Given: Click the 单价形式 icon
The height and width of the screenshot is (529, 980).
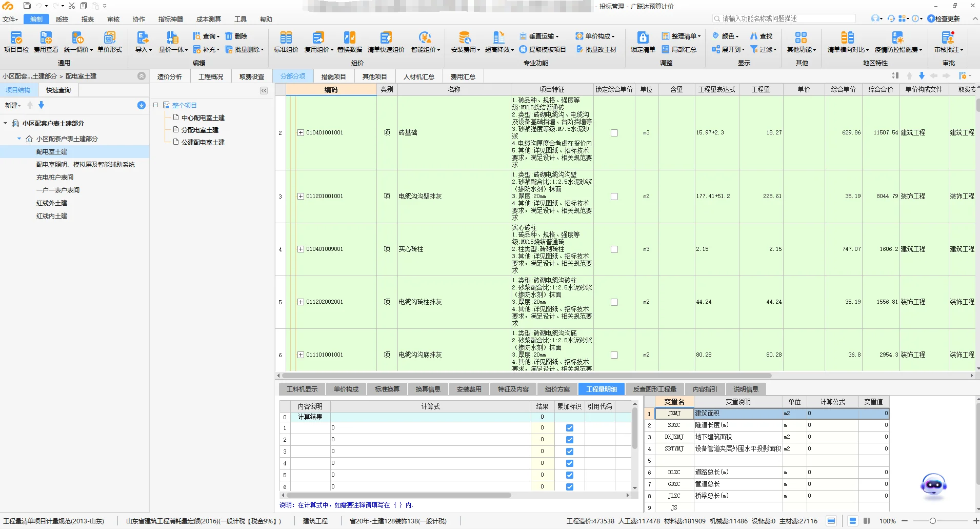Looking at the screenshot, I should tap(110, 42).
